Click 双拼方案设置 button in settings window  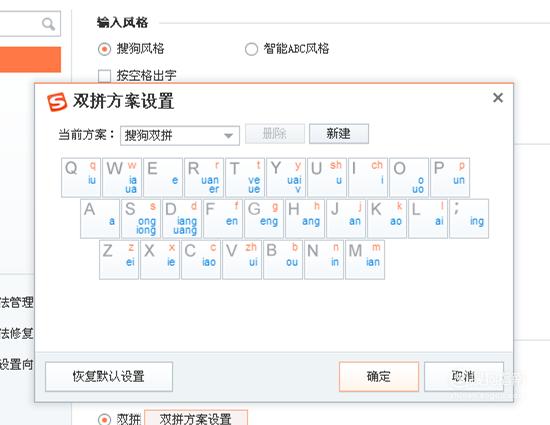click(x=196, y=418)
